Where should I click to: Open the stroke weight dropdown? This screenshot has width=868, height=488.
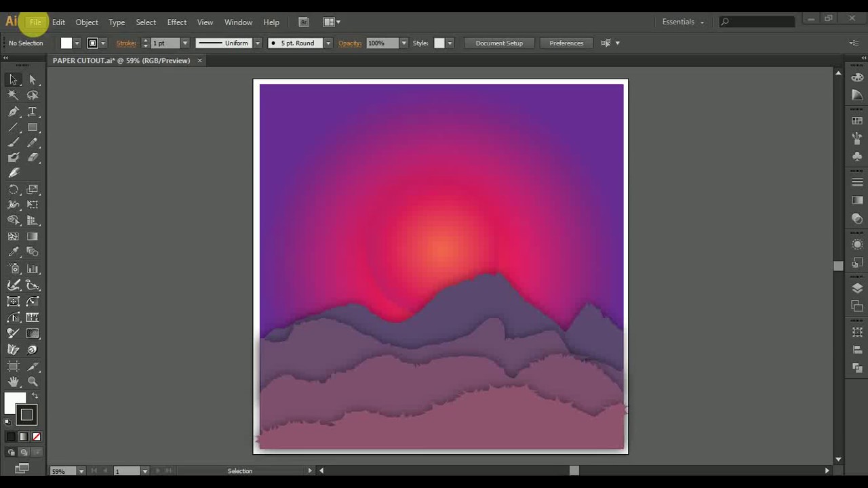point(185,43)
